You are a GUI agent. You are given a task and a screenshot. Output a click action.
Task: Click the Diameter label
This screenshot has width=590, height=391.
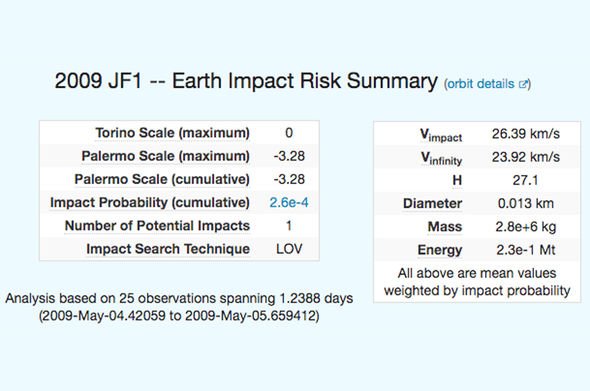[432, 204]
